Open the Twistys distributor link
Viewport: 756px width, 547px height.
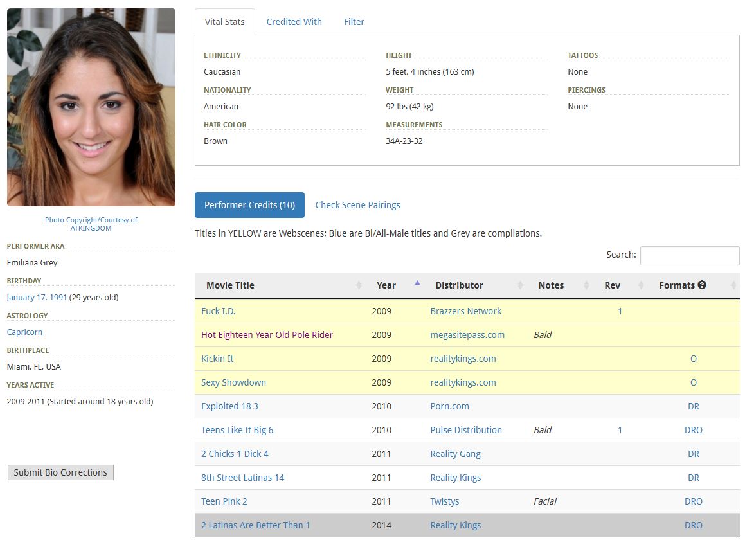tap(445, 501)
